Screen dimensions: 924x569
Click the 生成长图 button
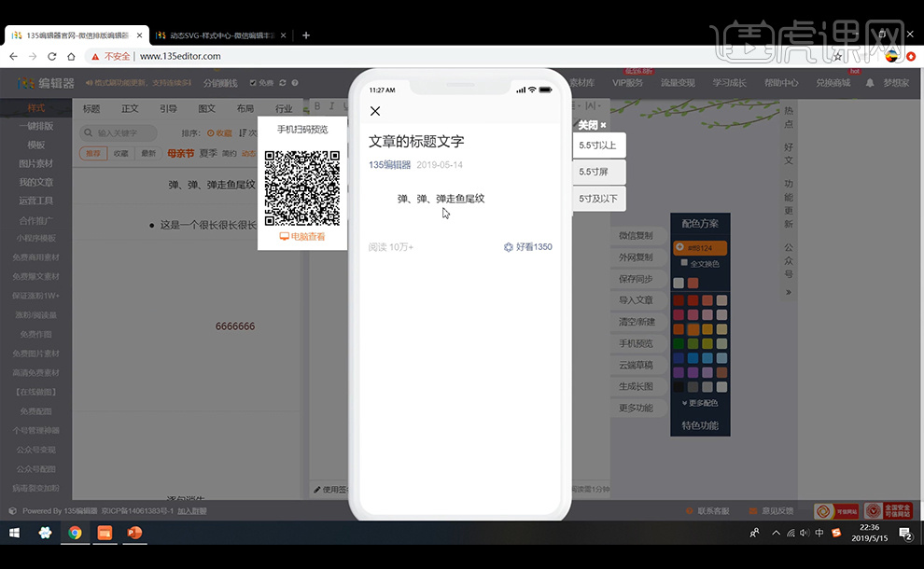pyautogui.click(x=636, y=386)
